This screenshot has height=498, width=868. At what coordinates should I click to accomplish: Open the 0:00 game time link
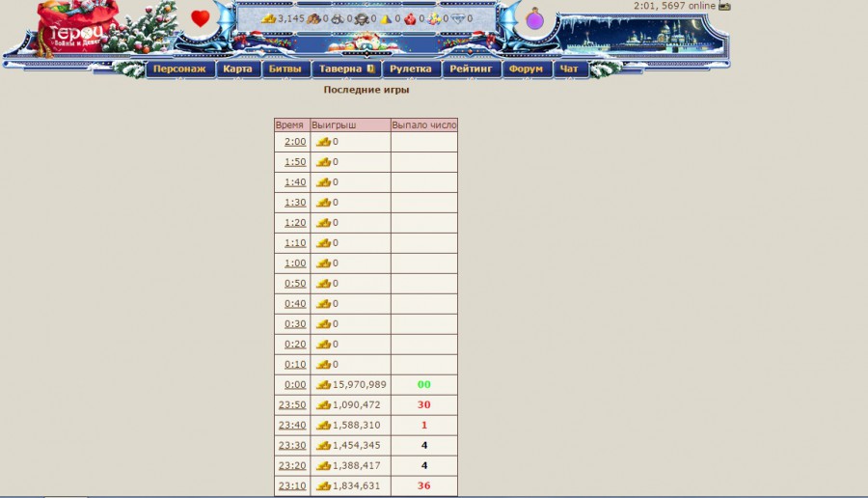pyautogui.click(x=294, y=384)
